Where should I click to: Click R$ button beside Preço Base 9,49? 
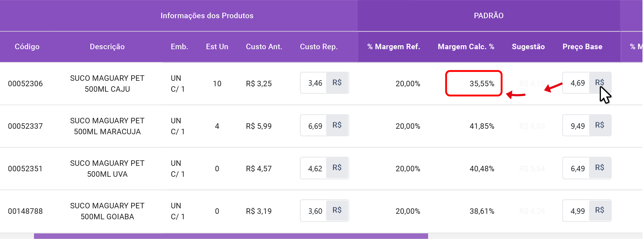pos(600,125)
